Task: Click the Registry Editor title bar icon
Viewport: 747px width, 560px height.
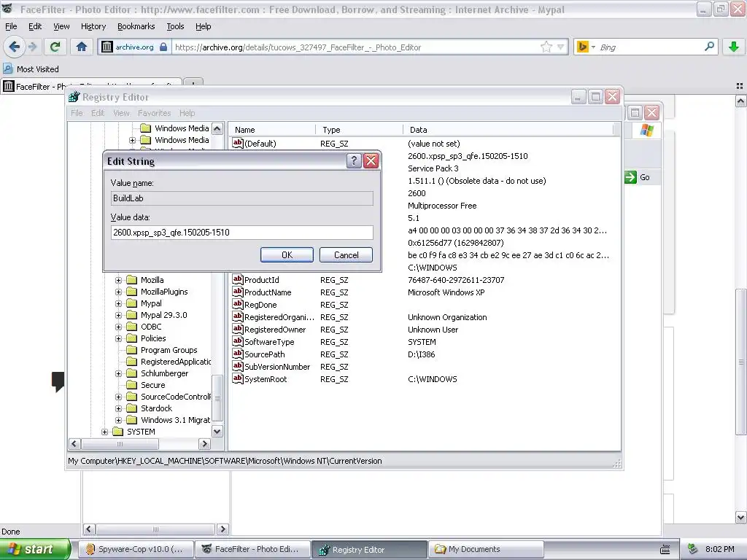Action: pyautogui.click(x=74, y=97)
